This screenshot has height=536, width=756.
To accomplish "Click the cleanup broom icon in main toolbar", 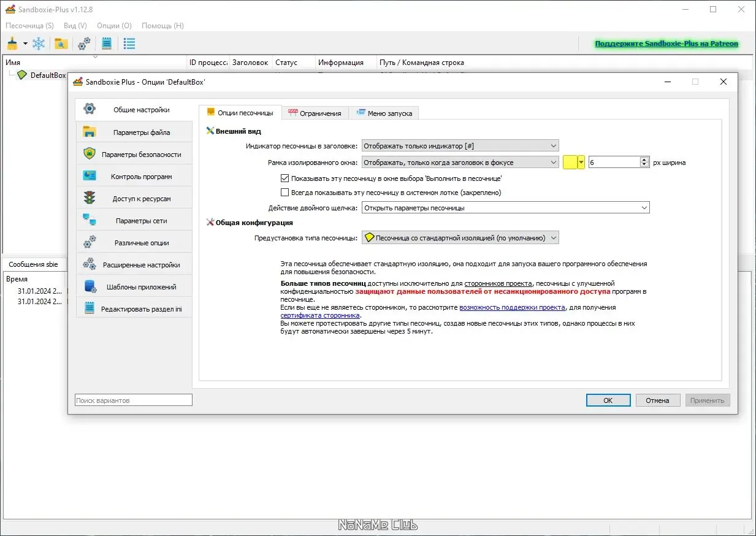I will 12,44.
